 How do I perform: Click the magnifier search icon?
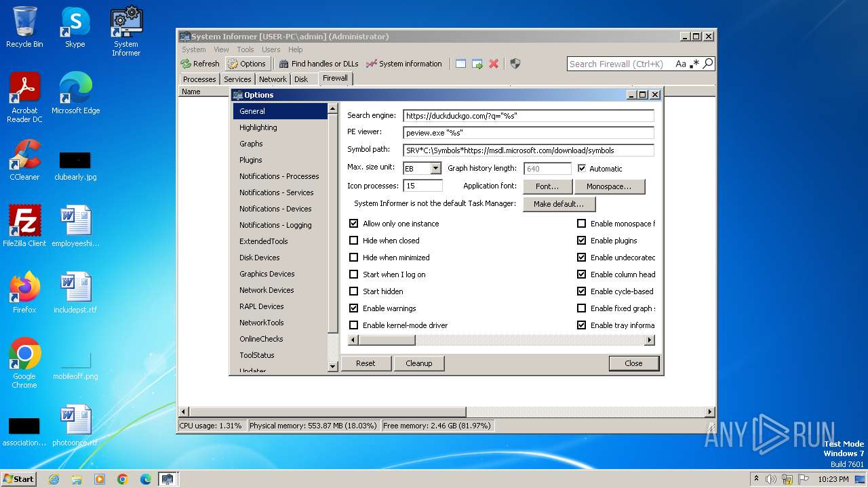tap(708, 64)
